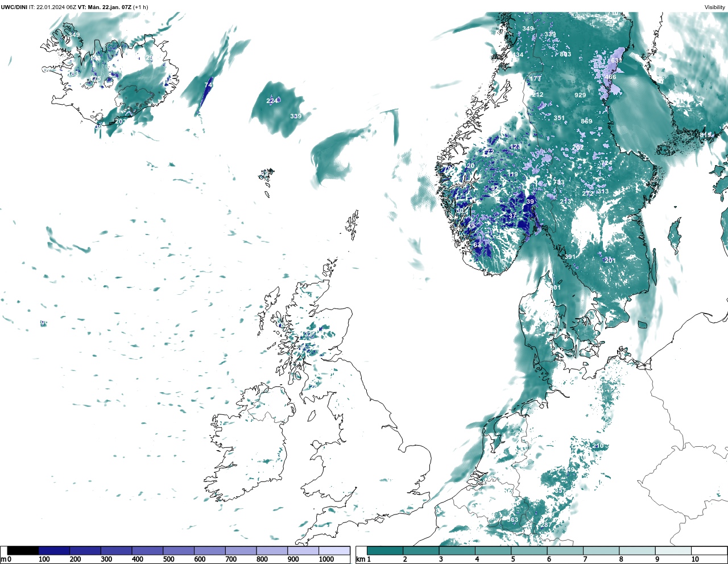Click the map value '37' in southern Norway
This screenshot has height=564, width=728.
coord(512,216)
